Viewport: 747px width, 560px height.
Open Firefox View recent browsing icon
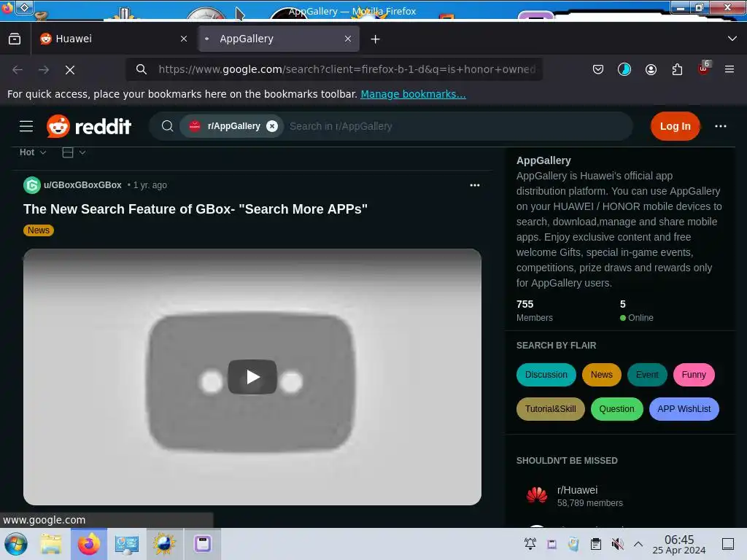click(15, 39)
